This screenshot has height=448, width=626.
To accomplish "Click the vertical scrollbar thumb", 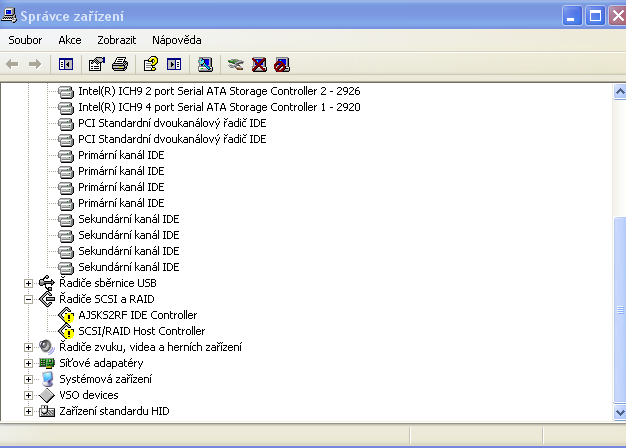I will coord(620,309).
